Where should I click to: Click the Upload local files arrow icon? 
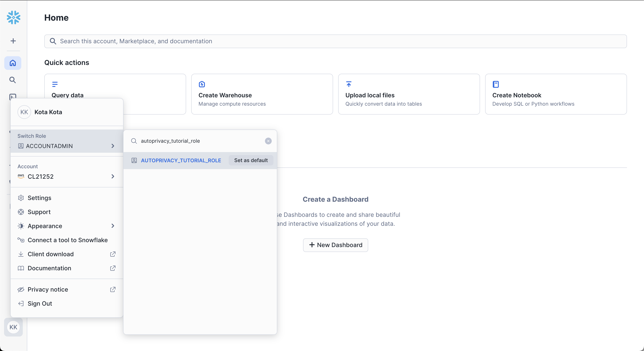point(348,84)
